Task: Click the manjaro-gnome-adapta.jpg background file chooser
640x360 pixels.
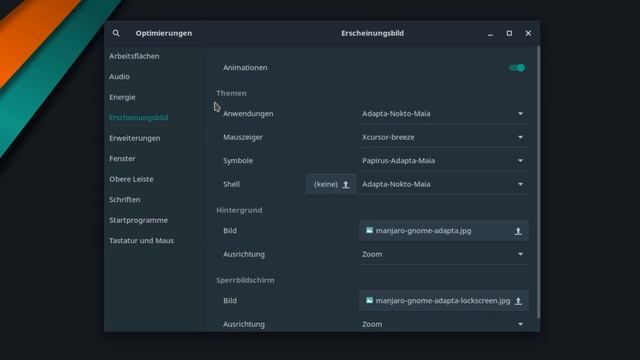Action: [x=444, y=231]
